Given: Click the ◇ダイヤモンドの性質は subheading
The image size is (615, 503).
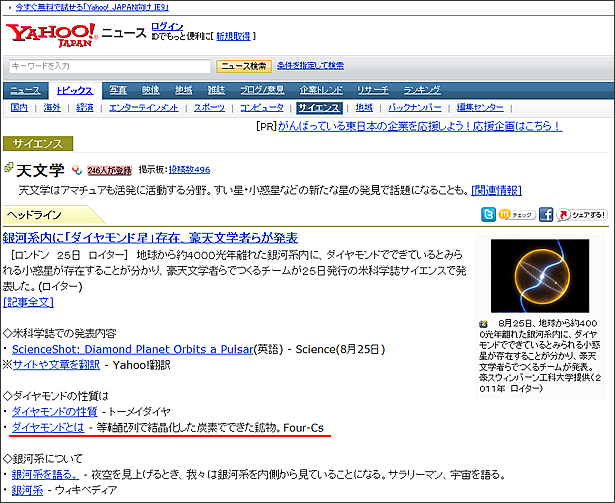Looking at the screenshot, I should (x=56, y=396).
